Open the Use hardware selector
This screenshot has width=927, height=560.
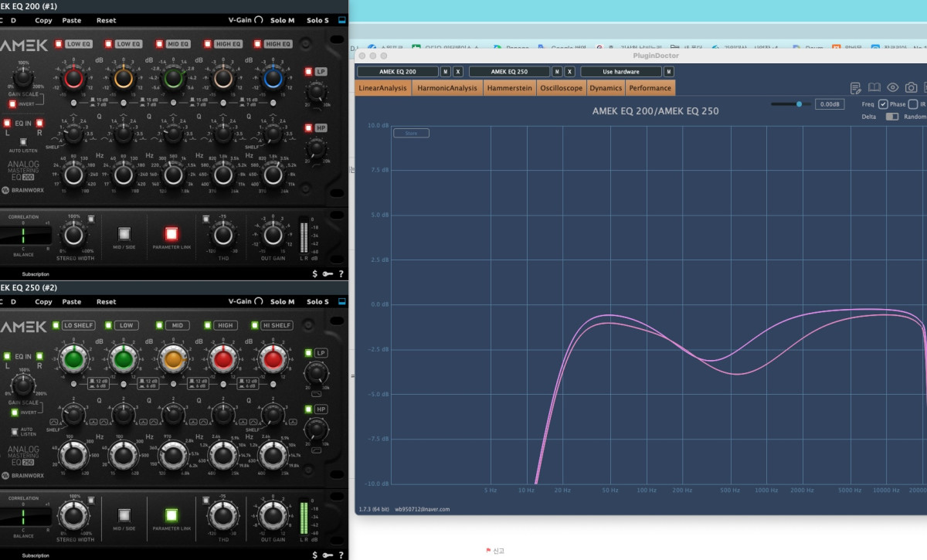click(621, 72)
